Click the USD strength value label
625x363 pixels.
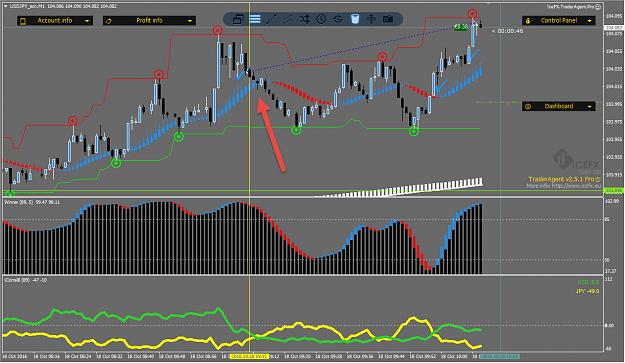[588, 283]
